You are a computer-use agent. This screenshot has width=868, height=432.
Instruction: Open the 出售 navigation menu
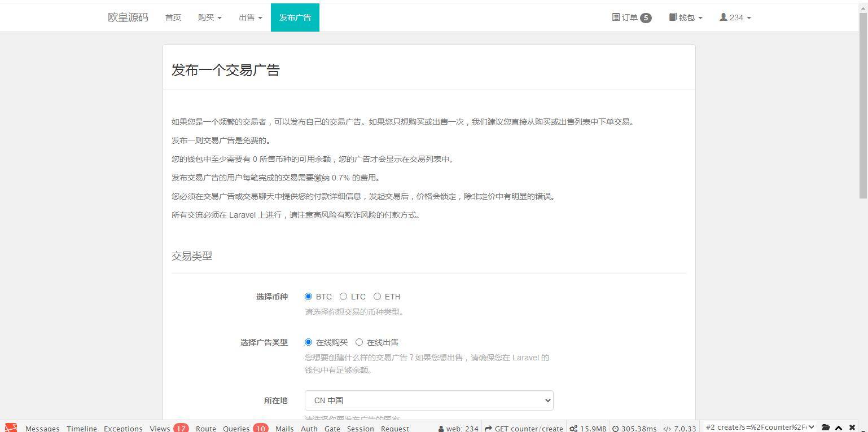tap(249, 17)
